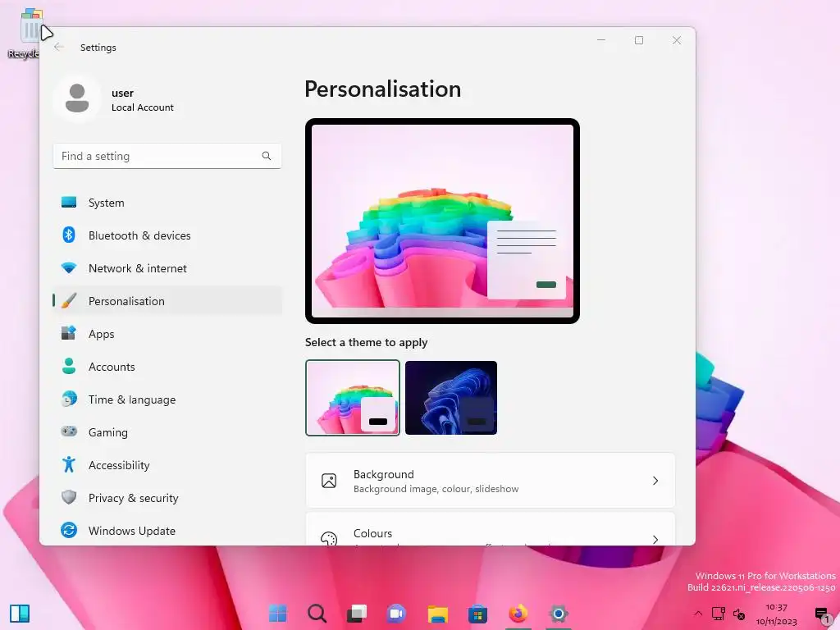Open Background image, colour, slideshow row
The image size is (840, 630).
(491, 481)
